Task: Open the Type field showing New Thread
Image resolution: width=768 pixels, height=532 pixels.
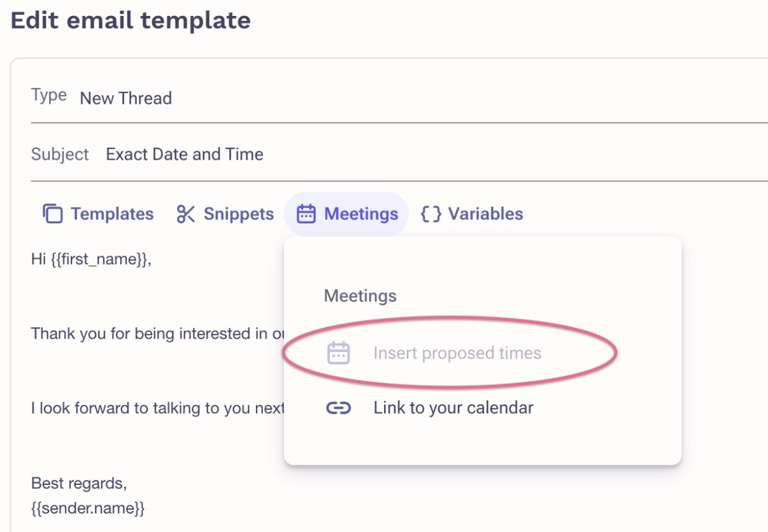Action: pyautogui.click(x=125, y=98)
